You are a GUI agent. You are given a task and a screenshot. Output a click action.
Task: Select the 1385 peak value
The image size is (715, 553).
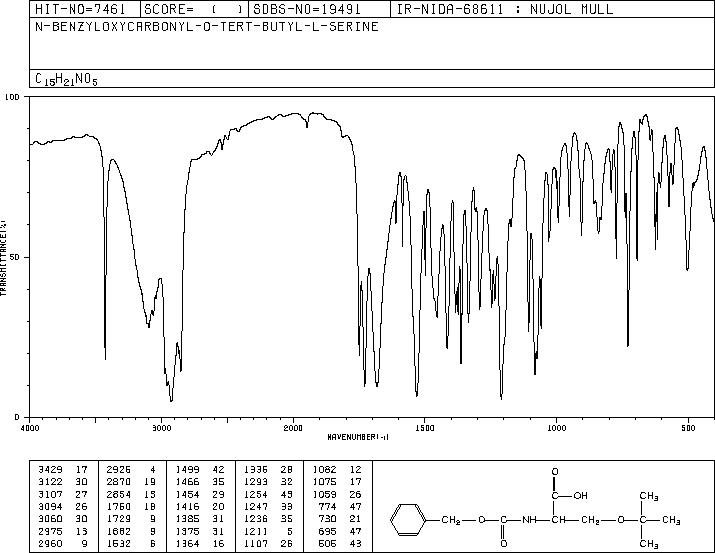[187, 519]
